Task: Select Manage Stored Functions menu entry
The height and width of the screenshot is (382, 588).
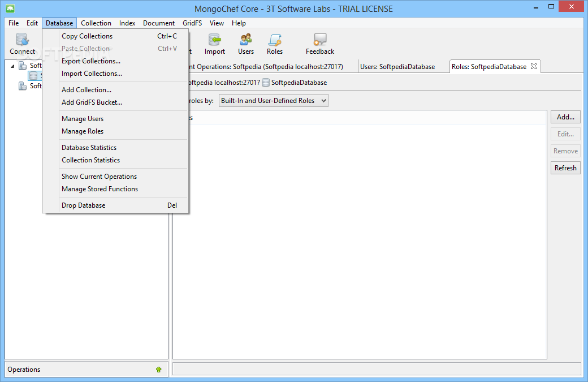Action: point(115,189)
